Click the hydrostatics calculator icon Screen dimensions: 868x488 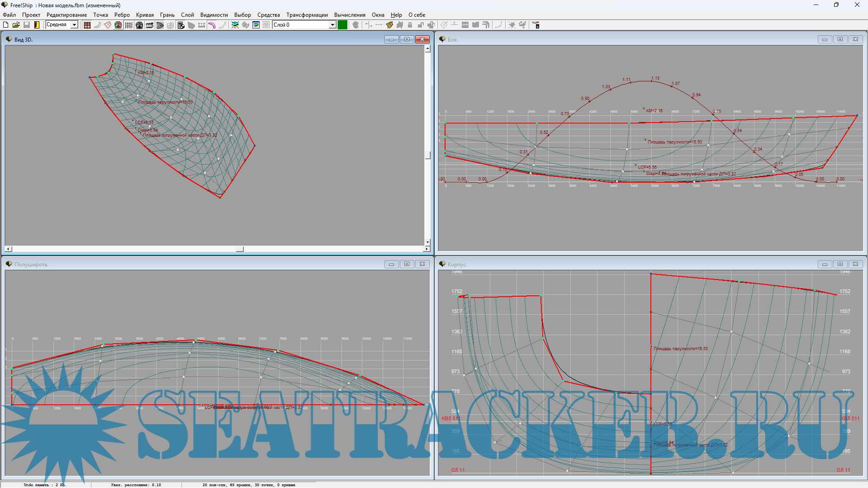(181, 25)
